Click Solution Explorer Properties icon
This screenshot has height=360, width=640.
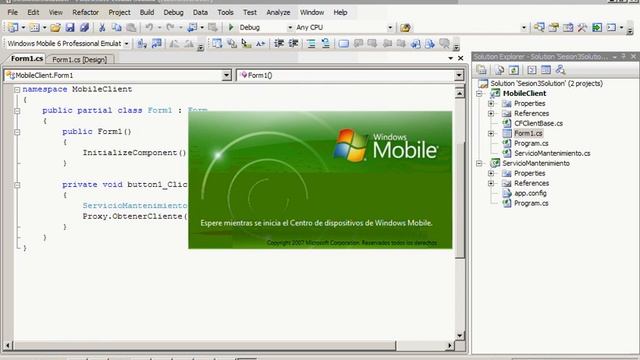(x=482, y=70)
